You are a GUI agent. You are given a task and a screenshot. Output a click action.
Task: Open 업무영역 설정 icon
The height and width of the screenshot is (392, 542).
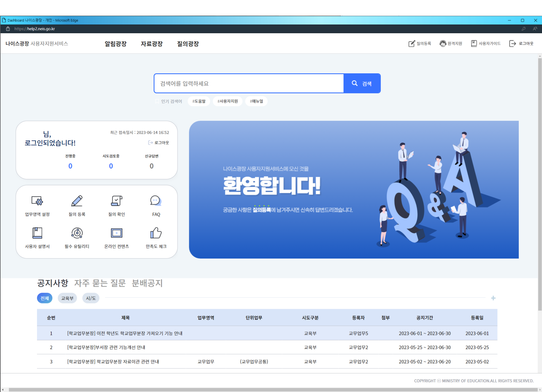pos(37,201)
